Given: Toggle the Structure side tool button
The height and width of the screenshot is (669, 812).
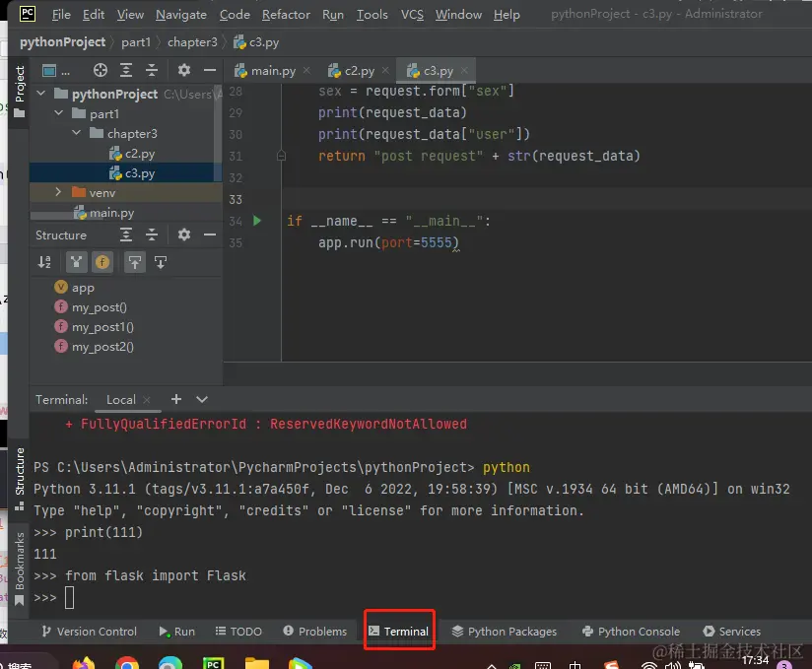Looking at the screenshot, I should [19, 480].
